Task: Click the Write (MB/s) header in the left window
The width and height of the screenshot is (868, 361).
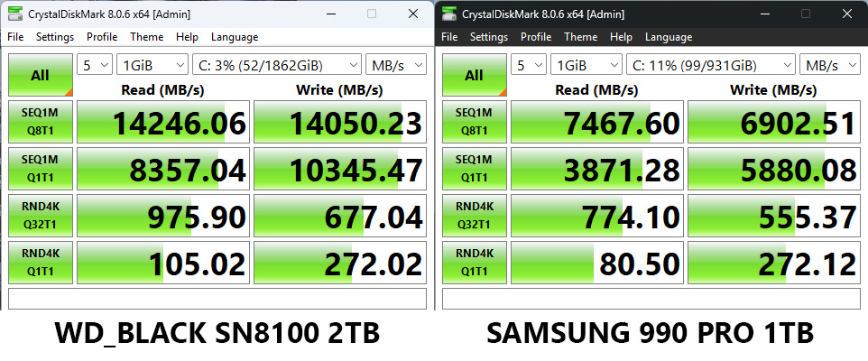Action: pyautogui.click(x=339, y=89)
